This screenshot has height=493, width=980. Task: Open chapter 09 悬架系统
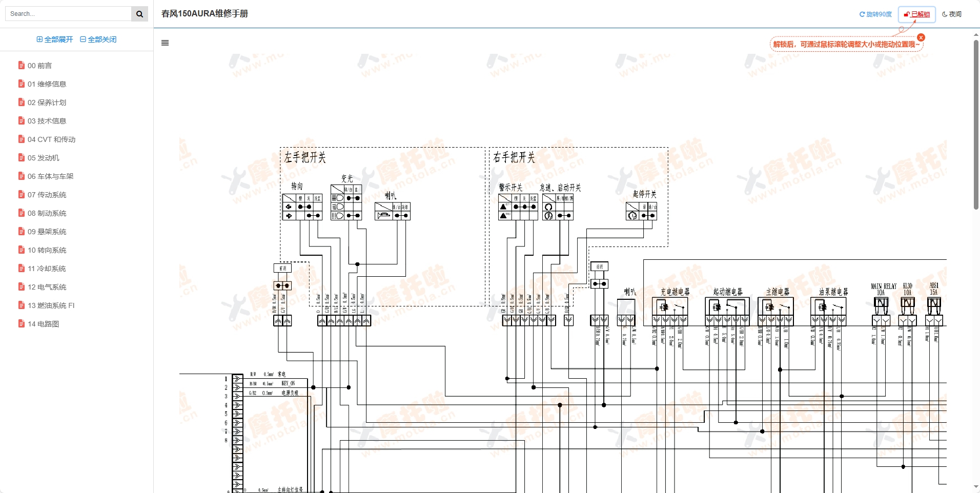point(47,232)
